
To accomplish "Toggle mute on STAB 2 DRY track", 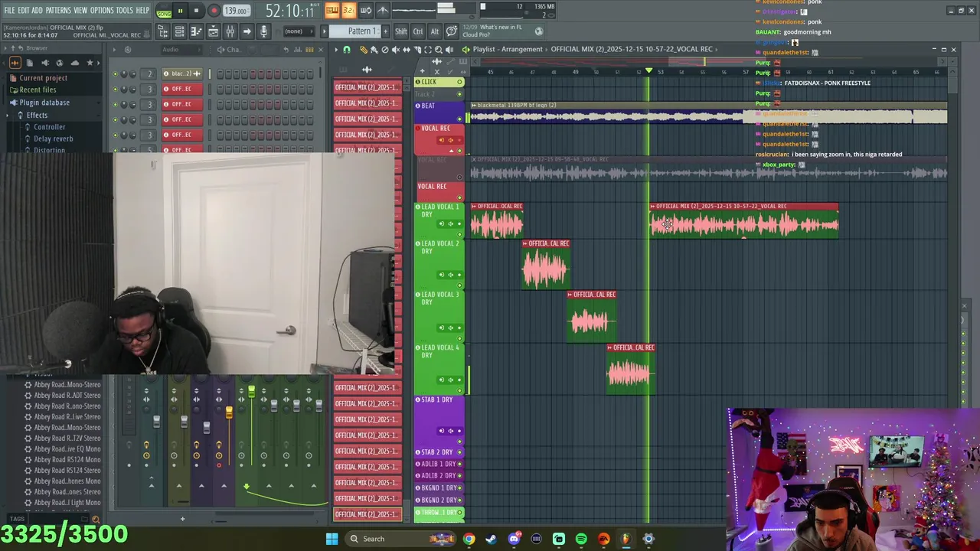I will pos(460,452).
